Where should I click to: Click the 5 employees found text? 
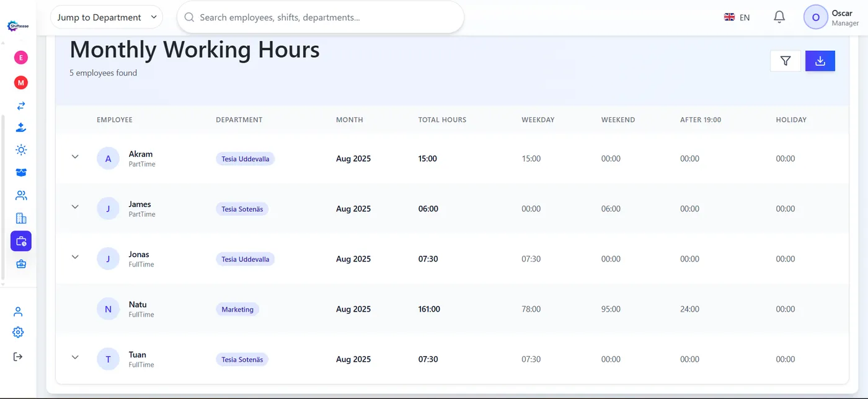click(x=103, y=73)
